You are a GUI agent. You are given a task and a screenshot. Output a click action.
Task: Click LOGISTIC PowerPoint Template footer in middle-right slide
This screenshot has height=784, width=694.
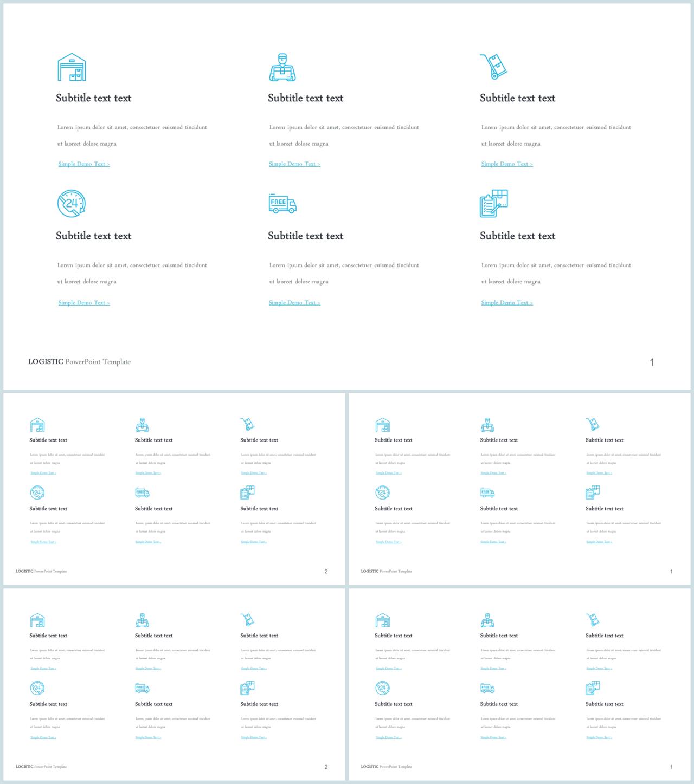[x=387, y=571]
